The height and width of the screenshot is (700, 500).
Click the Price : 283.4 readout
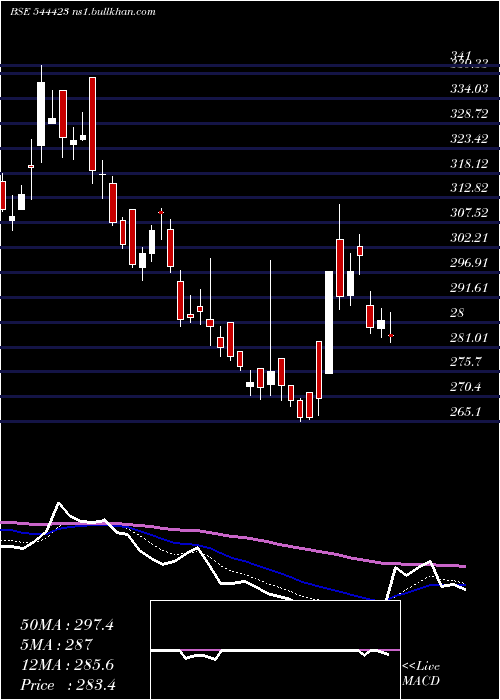68,685
